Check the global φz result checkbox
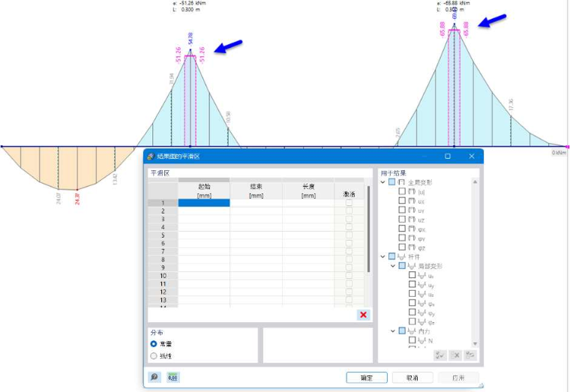The image size is (570, 392). click(402, 247)
